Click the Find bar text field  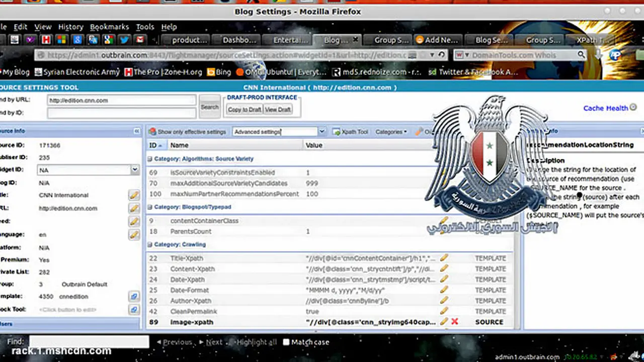click(89, 342)
